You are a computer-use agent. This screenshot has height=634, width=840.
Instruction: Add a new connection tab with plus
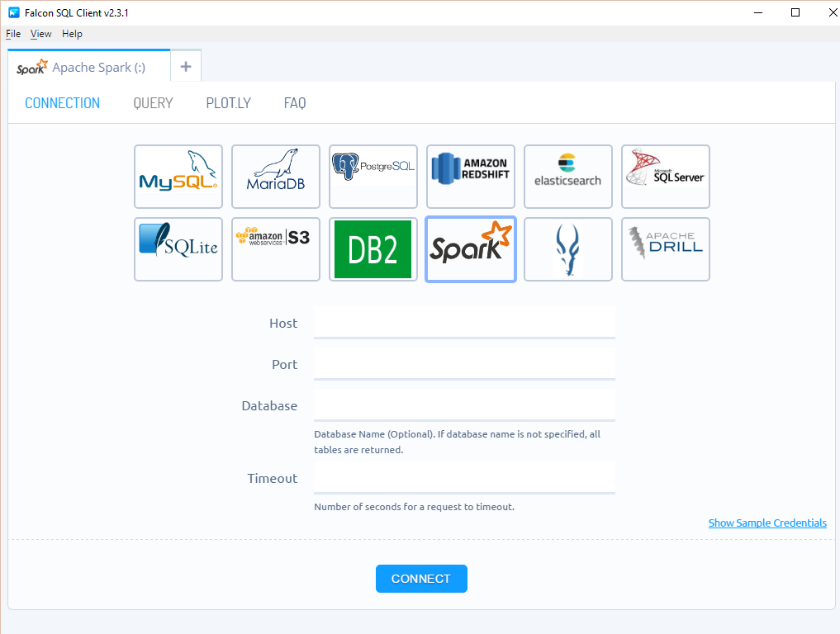[186, 66]
